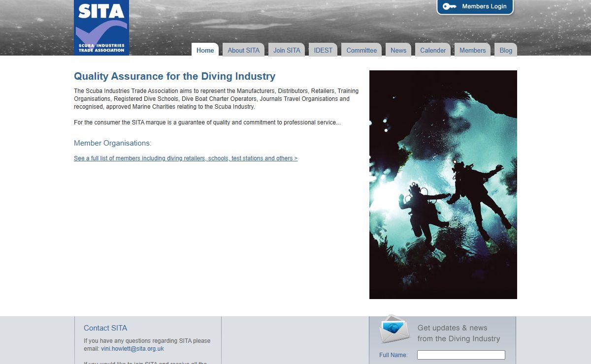The width and height of the screenshot is (591, 364).
Task: Open the Blog tab
Action: pyautogui.click(x=506, y=50)
